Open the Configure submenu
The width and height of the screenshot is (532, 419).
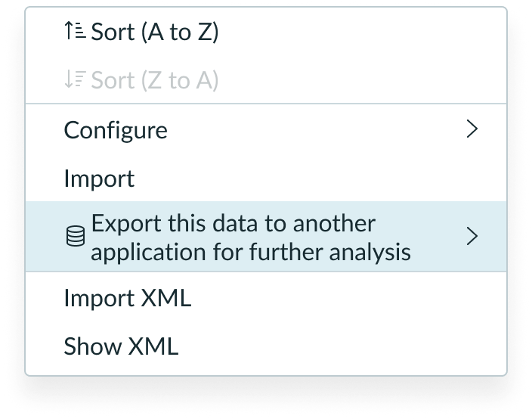click(x=264, y=130)
